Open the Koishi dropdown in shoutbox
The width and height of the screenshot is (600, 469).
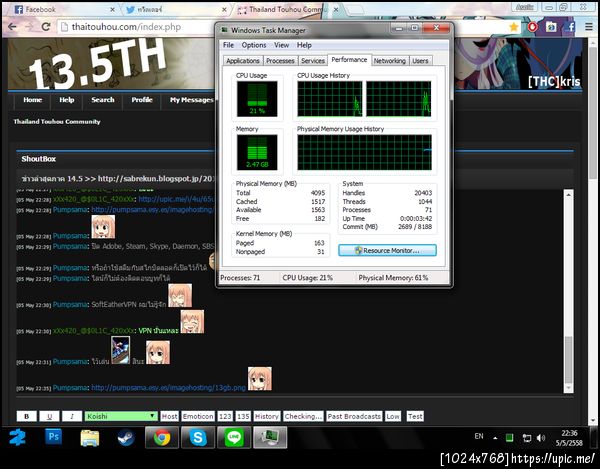coord(121,416)
